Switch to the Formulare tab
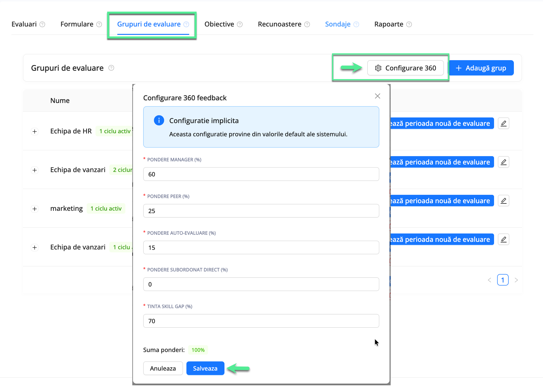Image resolution: width=543 pixels, height=392 pixels. point(77,24)
